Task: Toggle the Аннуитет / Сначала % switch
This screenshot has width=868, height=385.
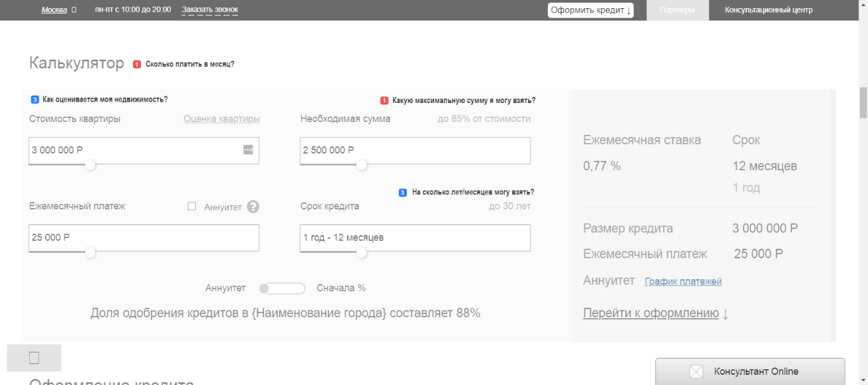Action: 282,289
